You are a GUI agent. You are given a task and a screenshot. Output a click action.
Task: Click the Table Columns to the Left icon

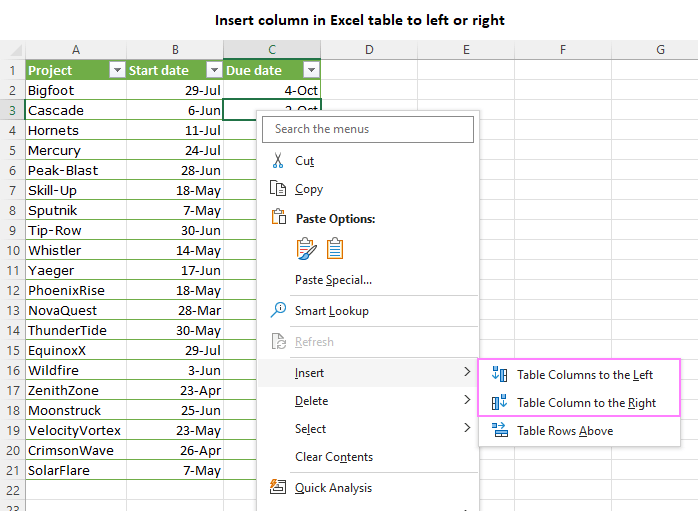pos(499,374)
